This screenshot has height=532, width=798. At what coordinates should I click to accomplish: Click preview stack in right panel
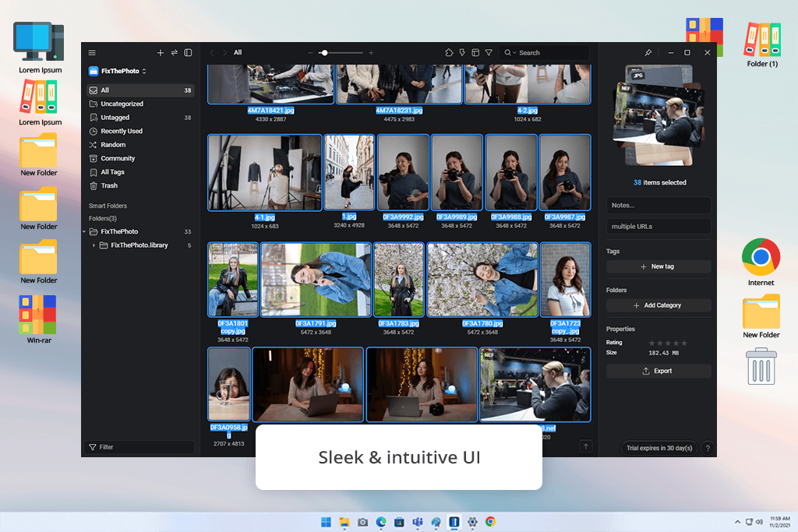[659, 117]
